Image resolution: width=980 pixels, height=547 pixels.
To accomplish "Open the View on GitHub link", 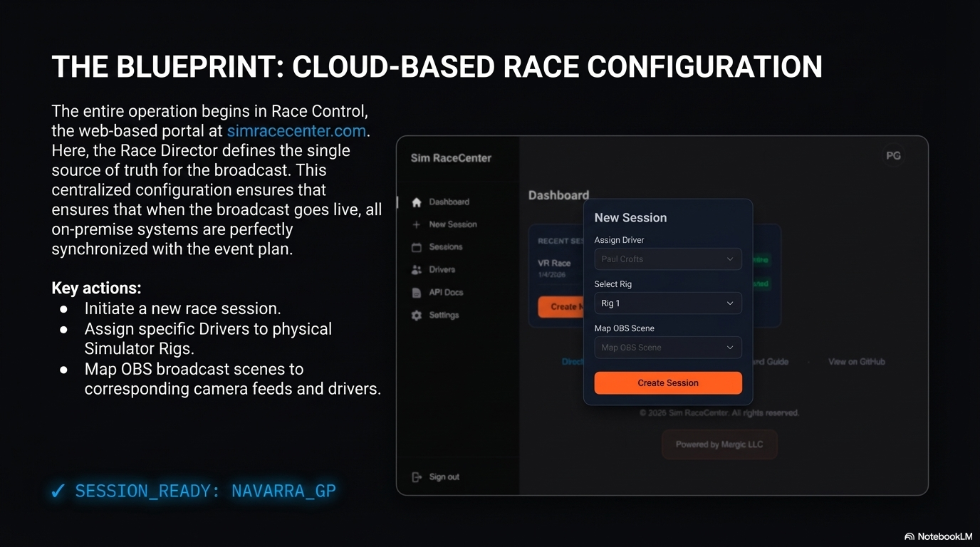I will [855, 361].
